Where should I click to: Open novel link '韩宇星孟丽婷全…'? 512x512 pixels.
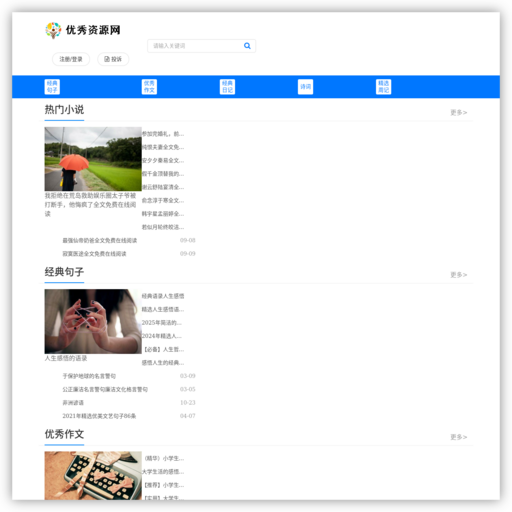pyautogui.click(x=163, y=214)
